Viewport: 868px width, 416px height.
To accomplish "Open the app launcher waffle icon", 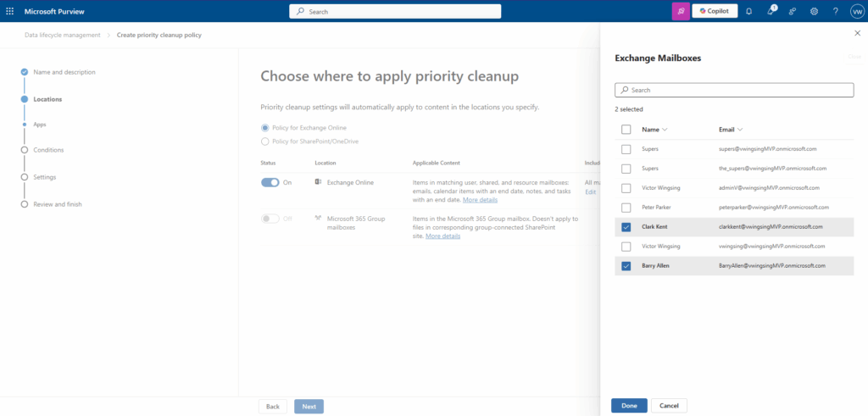I will [10, 11].
